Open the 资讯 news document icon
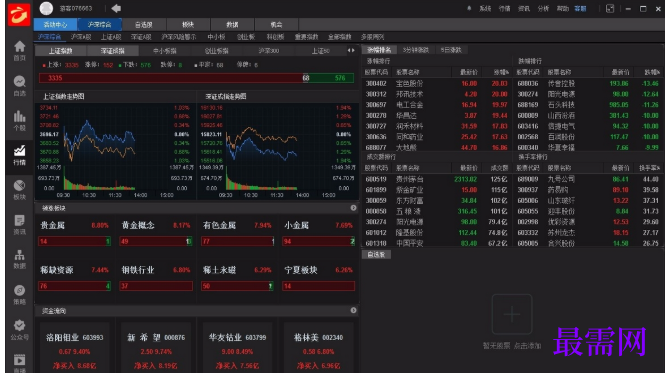 click(20, 224)
